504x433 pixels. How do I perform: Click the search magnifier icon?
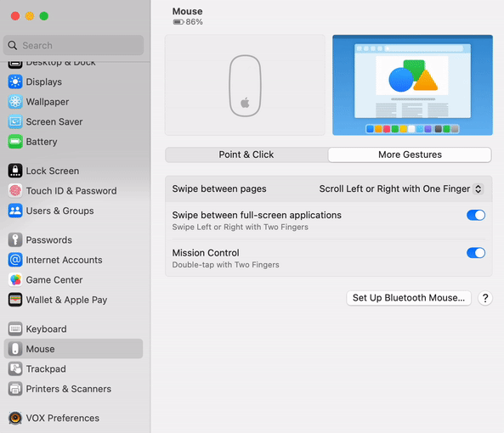[13, 45]
